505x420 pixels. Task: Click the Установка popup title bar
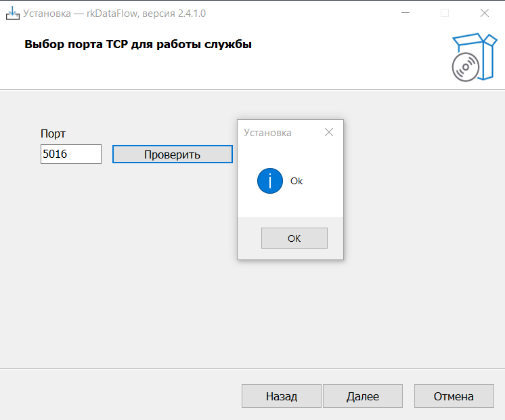(x=278, y=133)
